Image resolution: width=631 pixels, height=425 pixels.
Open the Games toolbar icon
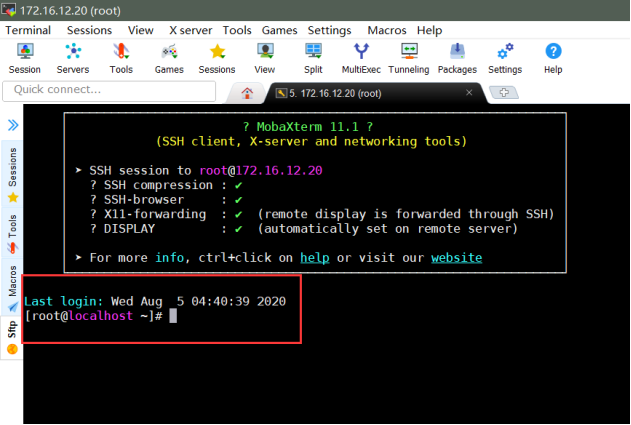(169, 59)
